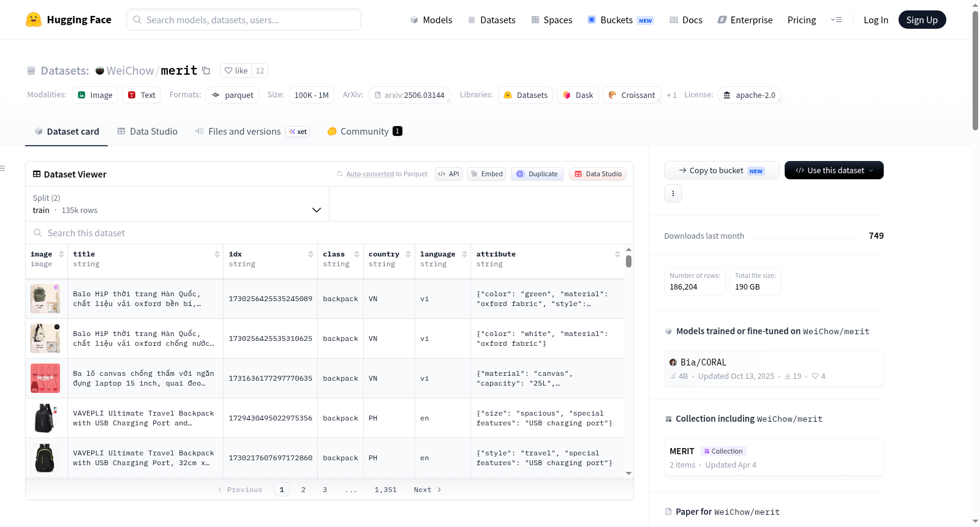Open the arxiv:2506.03144 tag

409,95
